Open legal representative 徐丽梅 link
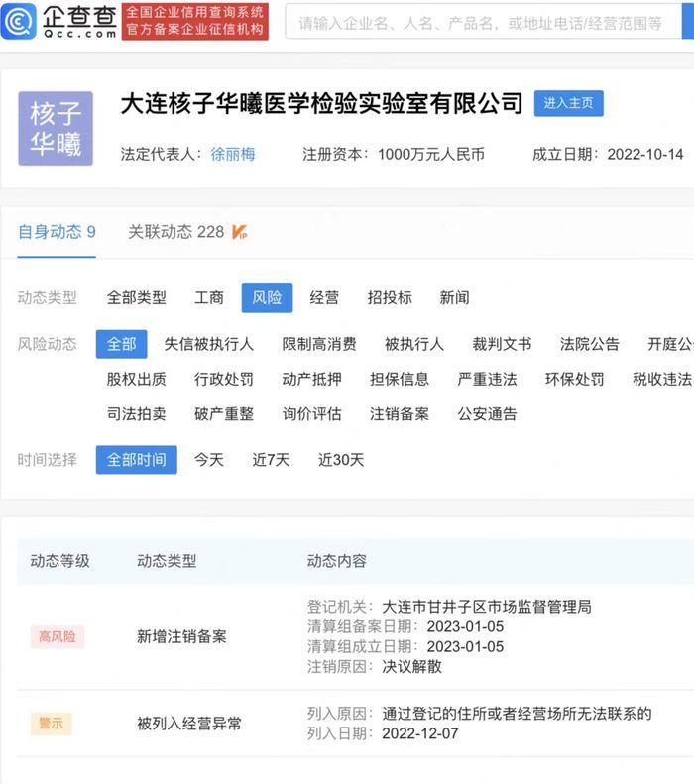The width and height of the screenshot is (694, 784). [233, 154]
